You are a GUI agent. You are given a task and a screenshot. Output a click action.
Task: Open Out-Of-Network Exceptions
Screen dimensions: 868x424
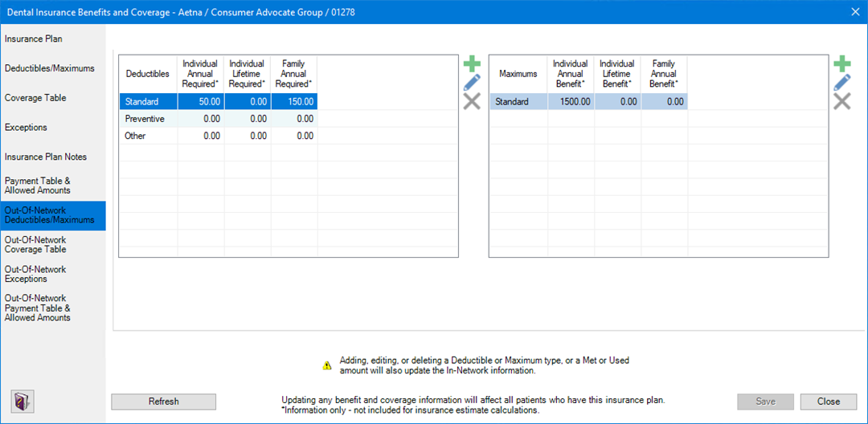(x=52, y=274)
